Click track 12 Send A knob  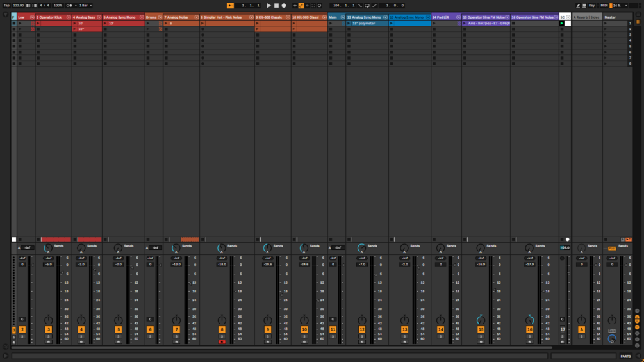[361, 248]
